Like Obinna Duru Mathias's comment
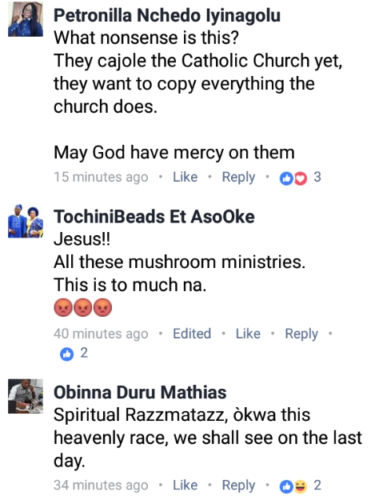The image size is (383, 500). (x=185, y=485)
